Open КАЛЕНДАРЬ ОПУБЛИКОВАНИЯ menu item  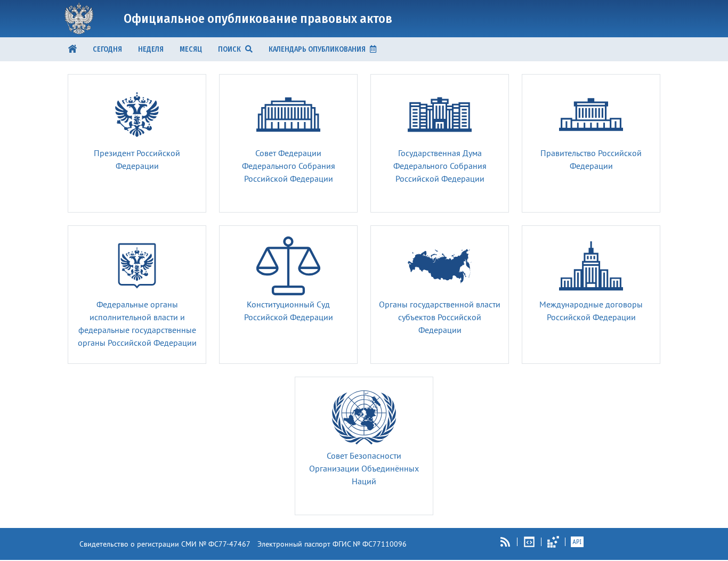(322, 49)
